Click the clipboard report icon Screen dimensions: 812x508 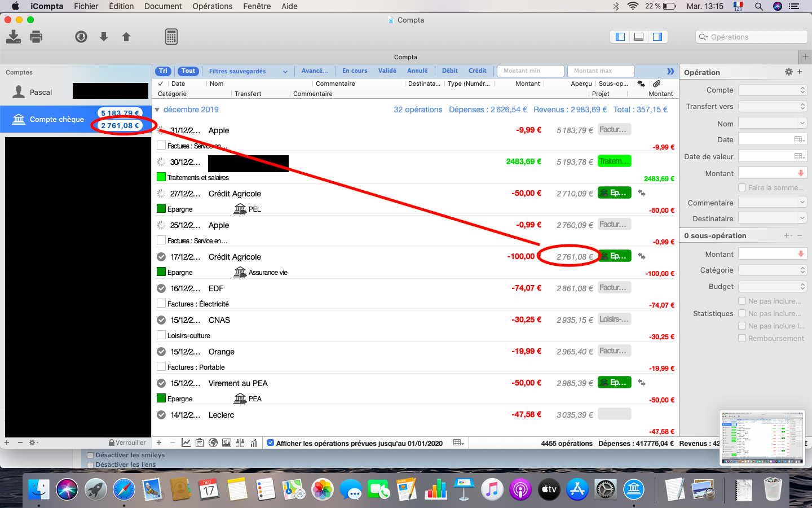point(200,443)
